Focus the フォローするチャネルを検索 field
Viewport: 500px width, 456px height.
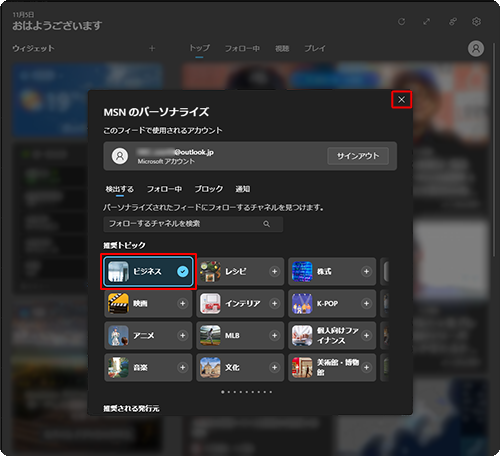193,224
